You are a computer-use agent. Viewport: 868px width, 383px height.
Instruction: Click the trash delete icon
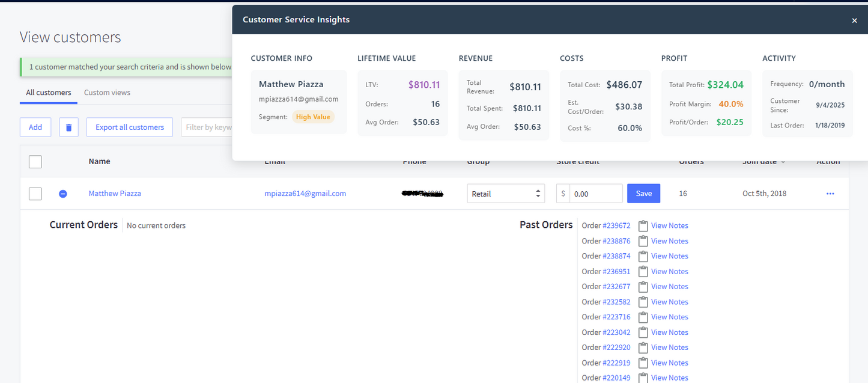pos(68,127)
